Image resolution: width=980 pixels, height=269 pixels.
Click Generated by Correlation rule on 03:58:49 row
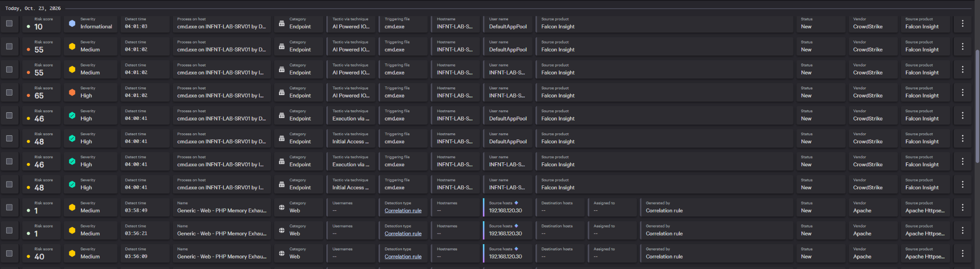click(664, 211)
